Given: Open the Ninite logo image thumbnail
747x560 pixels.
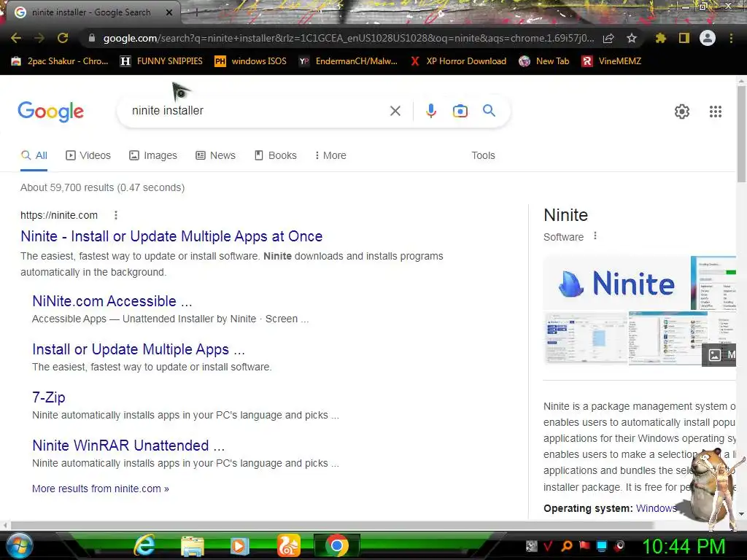Looking at the screenshot, I should pyautogui.click(x=616, y=283).
